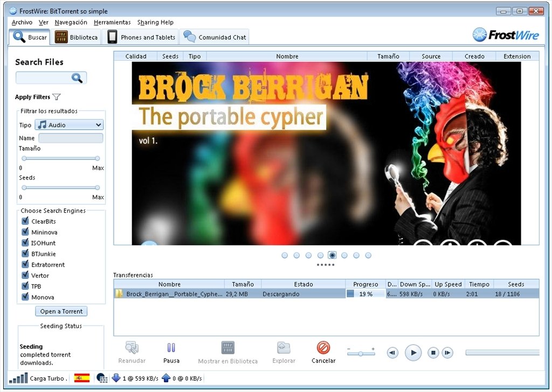This screenshot has width=552, height=392.
Task: Select the Brock_Berrigan__Portable_Cyphe... transfer row
Action: pyautogui.click(x=326, y=293)
